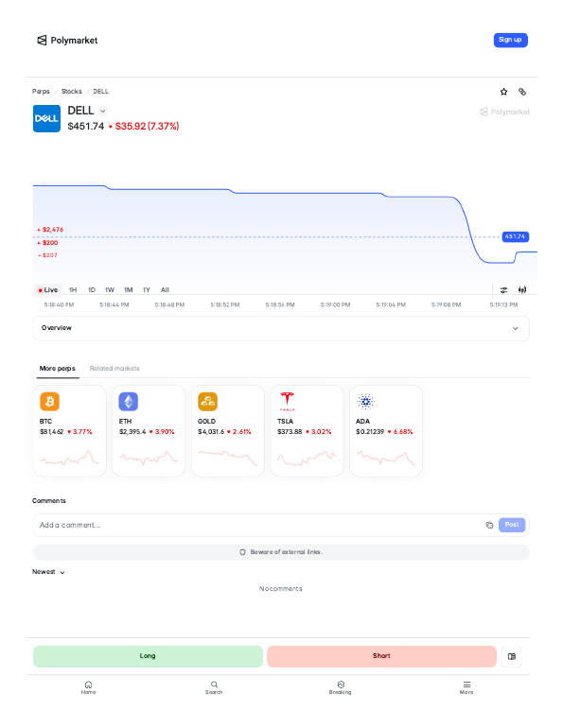
Task: Click the Short button
Action: [381, 656]
